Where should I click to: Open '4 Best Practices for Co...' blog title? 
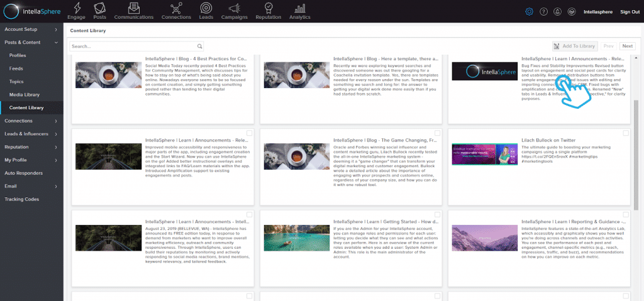[x=196, y=58]
